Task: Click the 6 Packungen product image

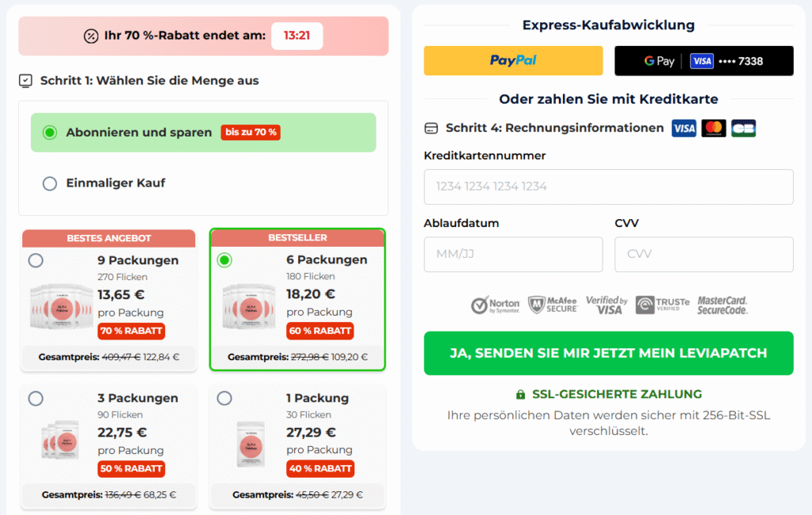Action: (250, 307)
